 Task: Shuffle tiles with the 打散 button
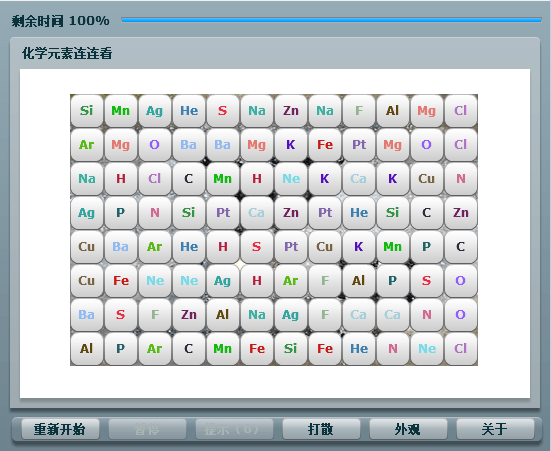point(321,429)
